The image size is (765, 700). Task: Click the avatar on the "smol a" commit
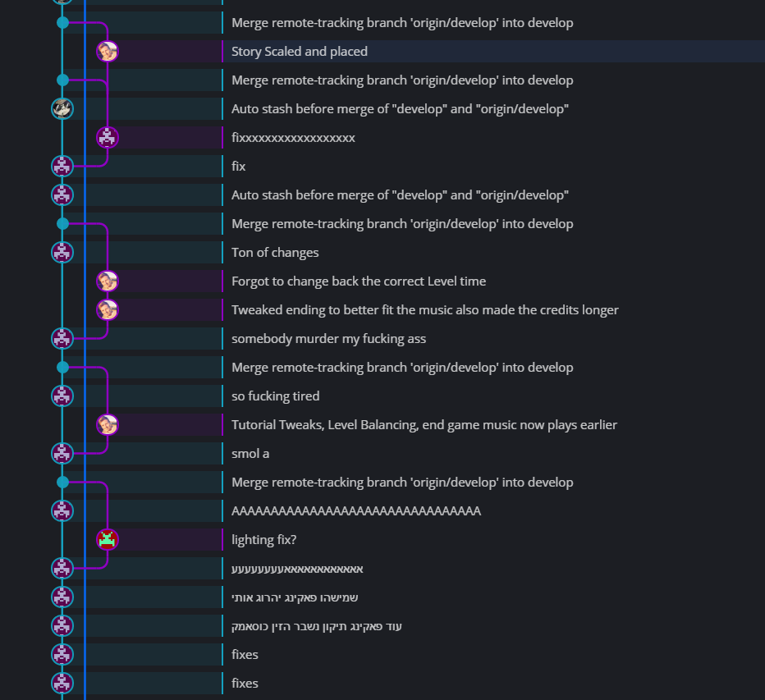click(62, 453)
